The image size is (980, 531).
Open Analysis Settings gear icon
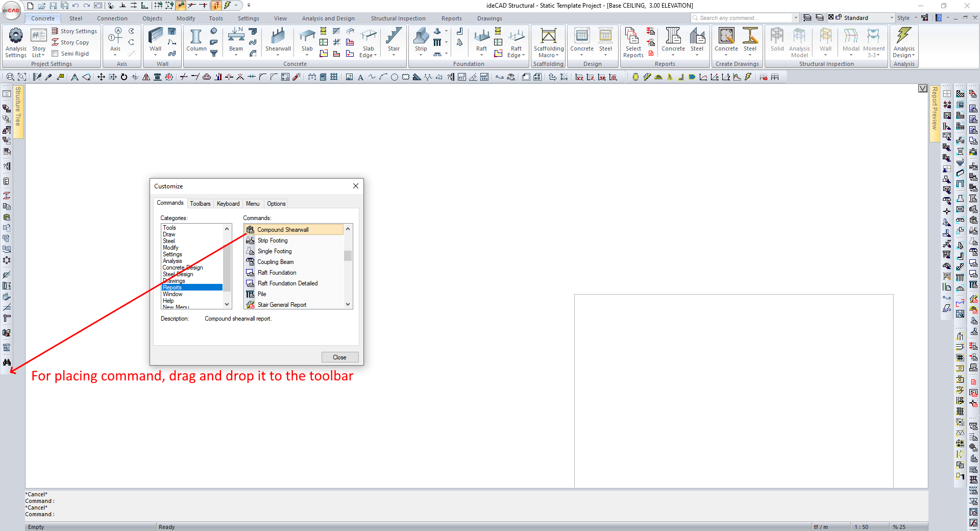point(16,37)
